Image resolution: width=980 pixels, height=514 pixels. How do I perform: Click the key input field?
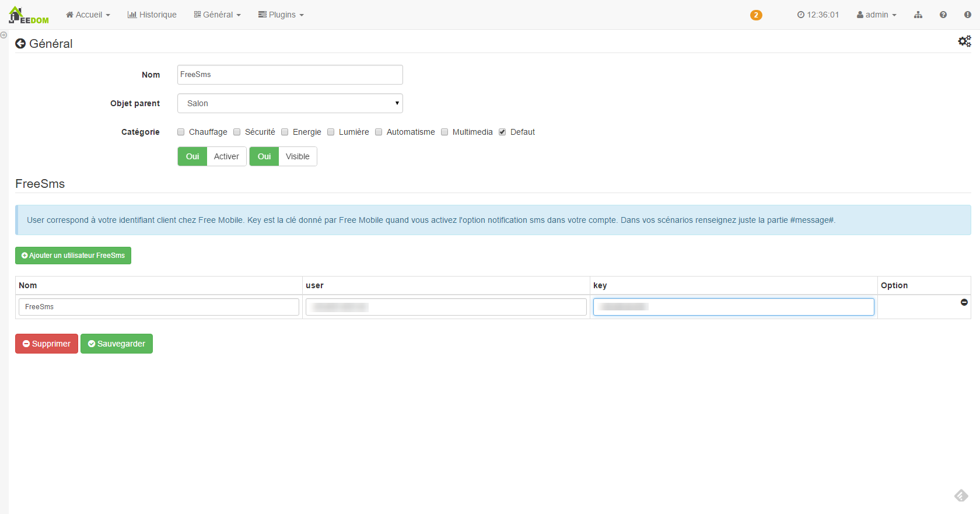coord(734,307)
